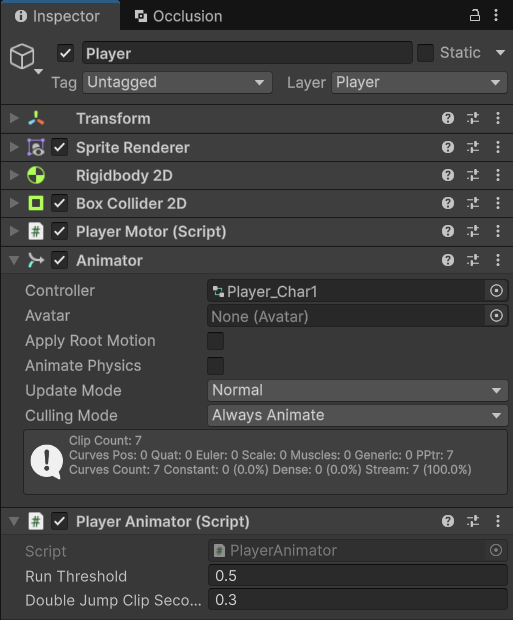Screen dimensions: 513x620
Task: Open presets for the Animator component
Action: click(473, 260)
